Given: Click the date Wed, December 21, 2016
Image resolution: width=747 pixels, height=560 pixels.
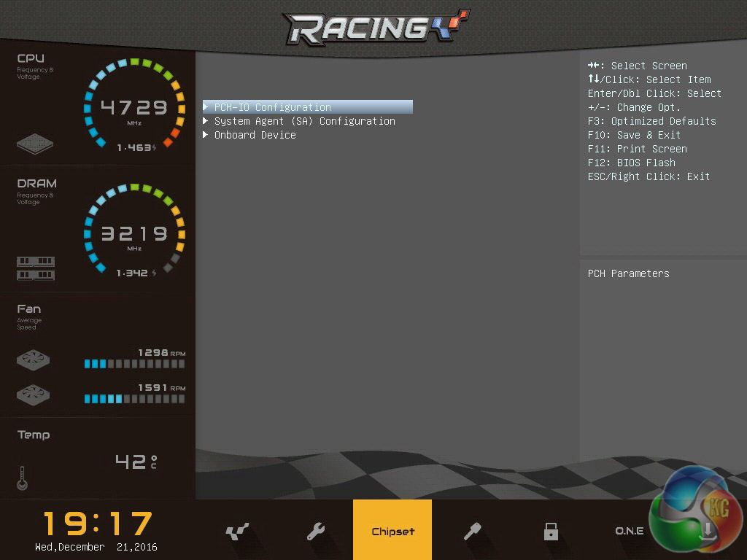Looking at the screenshot, I should pos(96,547).
